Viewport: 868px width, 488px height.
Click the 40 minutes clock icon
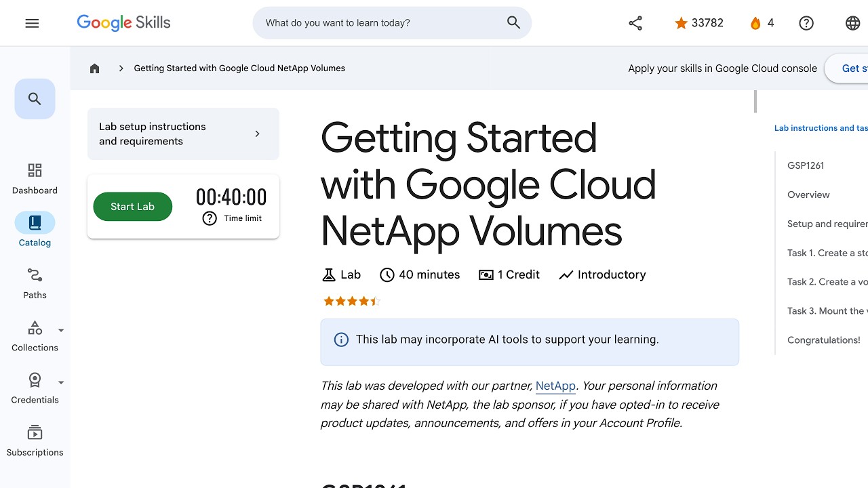click(387, 274)
